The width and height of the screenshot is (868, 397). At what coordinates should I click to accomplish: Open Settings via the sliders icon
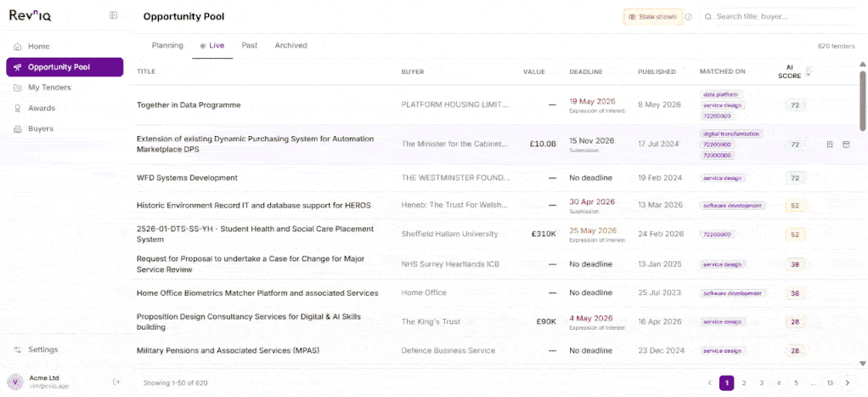point(18,350)
